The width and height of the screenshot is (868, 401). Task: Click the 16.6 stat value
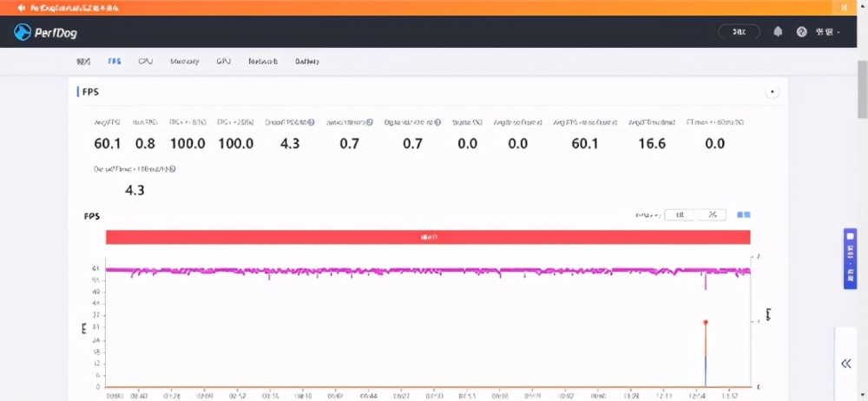click(x=652, y=144)
